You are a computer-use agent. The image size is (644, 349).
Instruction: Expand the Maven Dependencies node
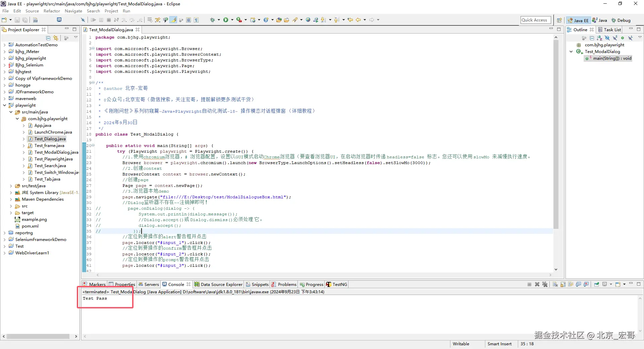[x=11, y=199]
